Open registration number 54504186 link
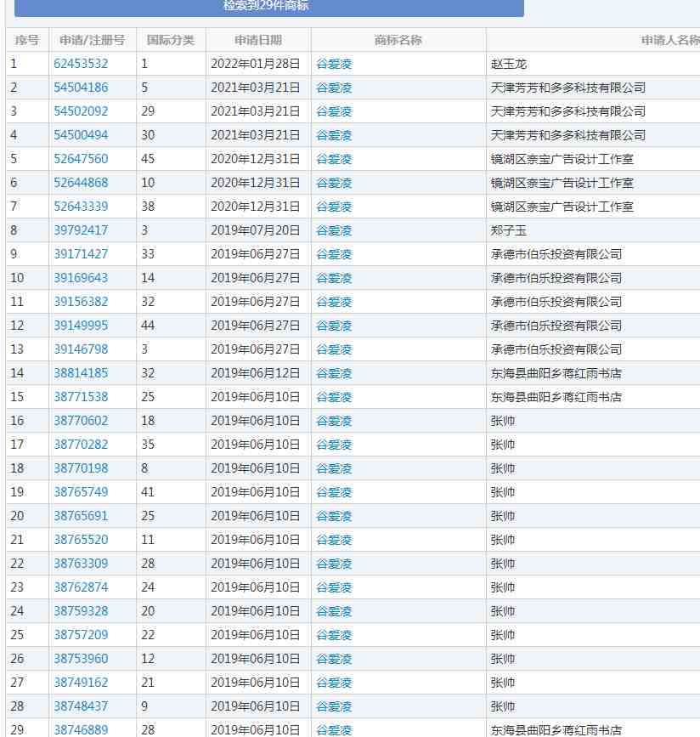Screen dimensions: 700x737 point(81,88)
